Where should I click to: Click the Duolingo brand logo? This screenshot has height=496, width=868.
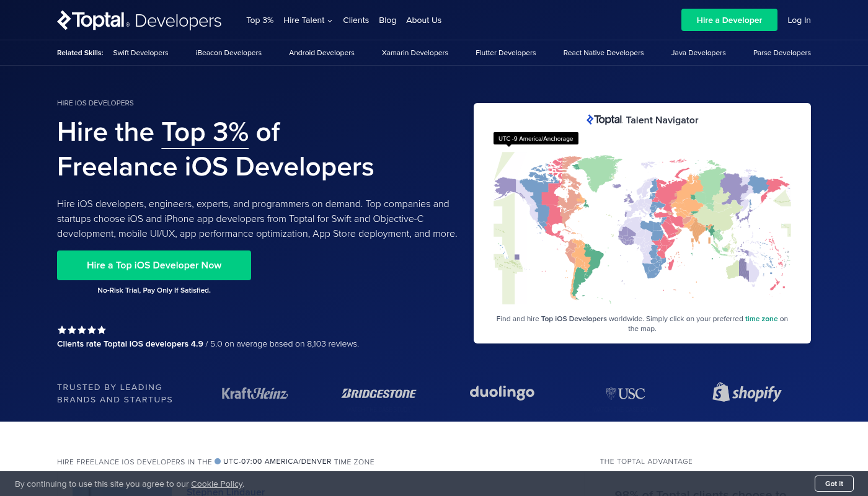click(x=502, y=392)
